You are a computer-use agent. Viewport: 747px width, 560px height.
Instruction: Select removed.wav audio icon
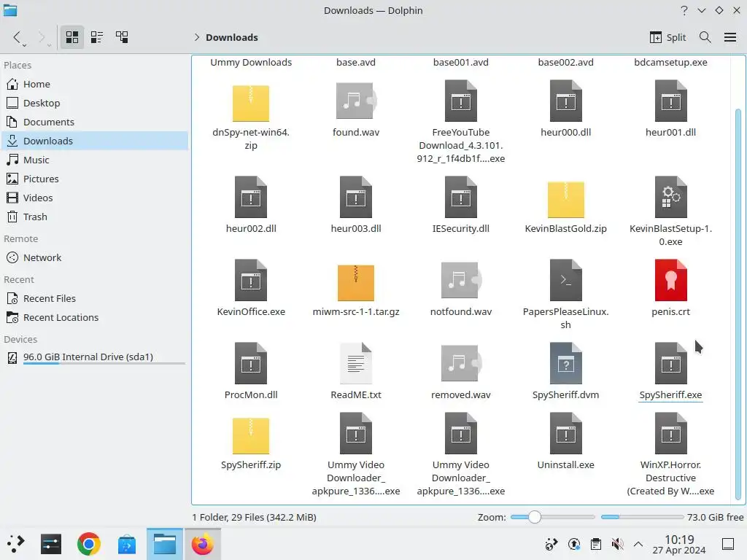click(x=461, y=363)
